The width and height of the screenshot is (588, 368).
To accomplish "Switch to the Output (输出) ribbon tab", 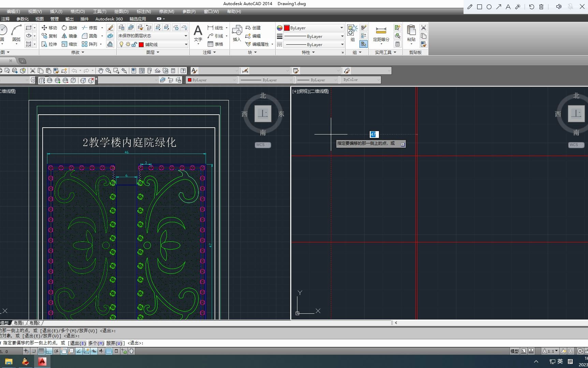I will 70,19.
